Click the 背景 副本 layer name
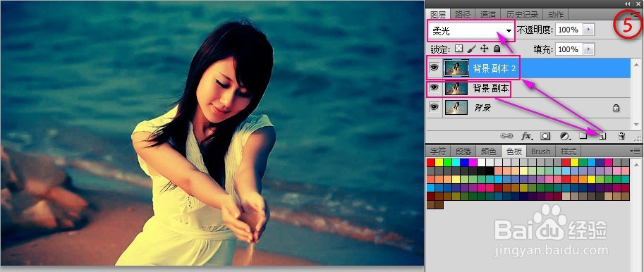The height and width of the screenshot is (272, 644). [x=491, y=88]
